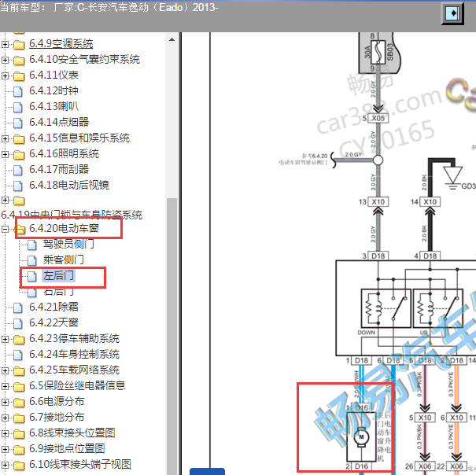Open the 6.4.12时钟 document
This screenshot has height=475, width=476.
click(54, 91)
